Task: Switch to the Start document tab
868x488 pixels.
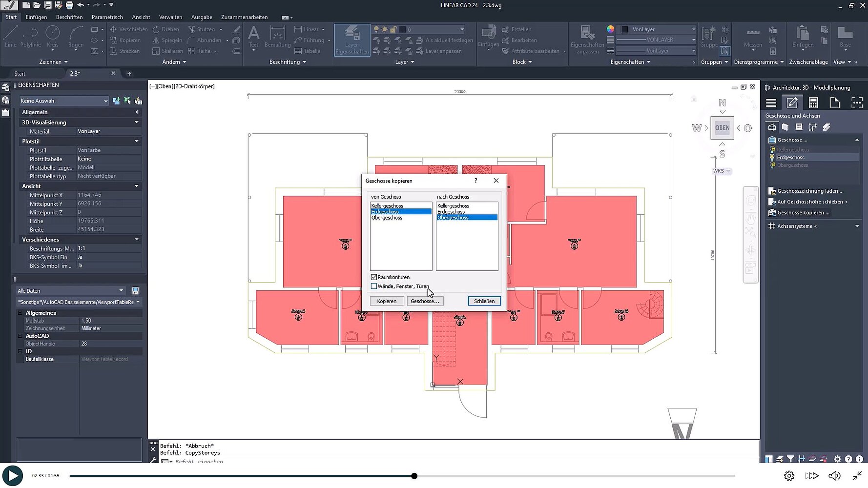Action: tap(20, 74)
